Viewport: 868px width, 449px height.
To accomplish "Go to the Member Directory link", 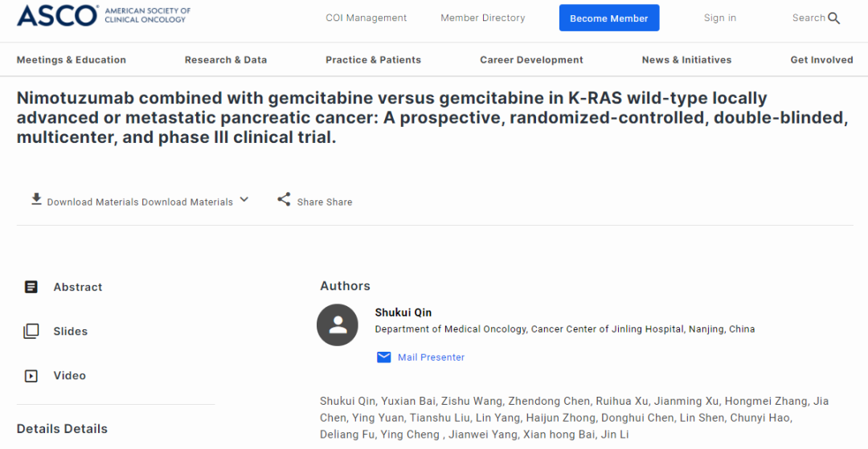I will (483, 18).
